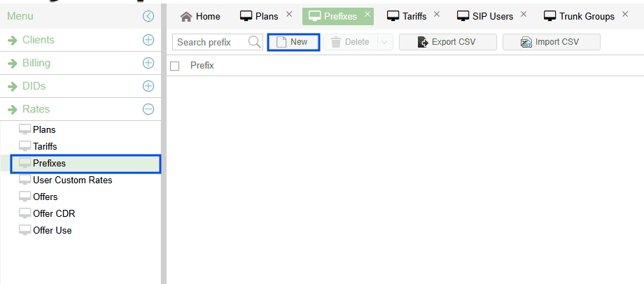Close the Plans tab

pyautogui.click(x=289, y=15)
